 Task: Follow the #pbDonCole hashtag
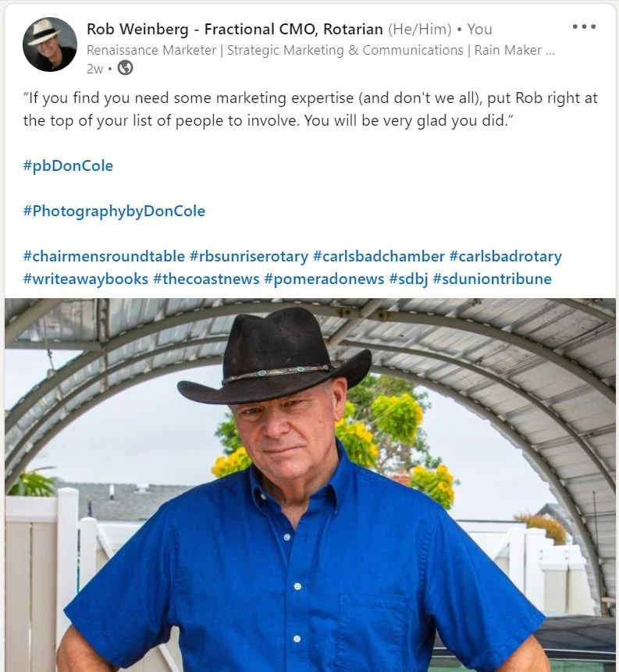68,166
